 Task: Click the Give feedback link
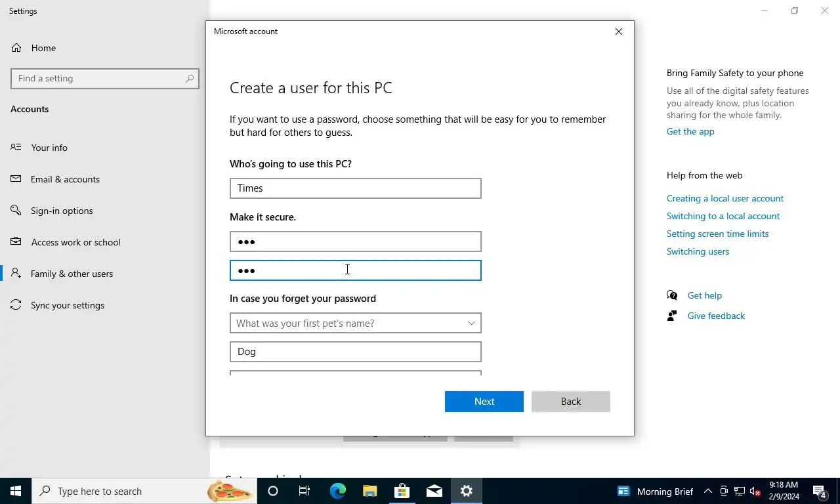pos(716,316)
